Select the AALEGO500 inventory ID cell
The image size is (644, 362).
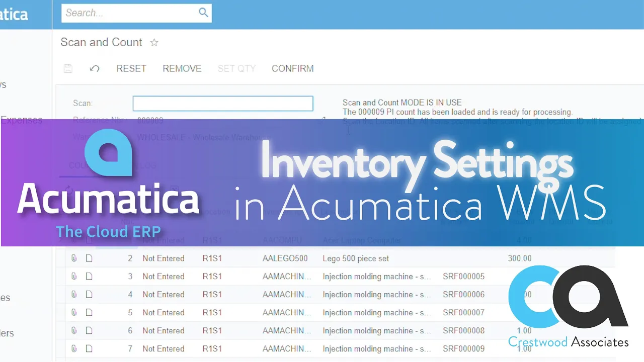click(285, 258)
